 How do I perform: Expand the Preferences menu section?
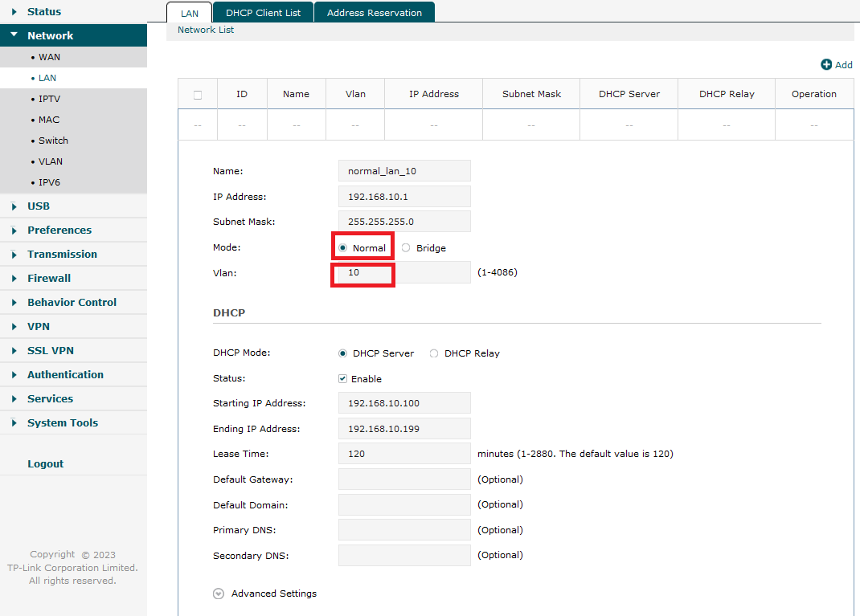[73, 230]
